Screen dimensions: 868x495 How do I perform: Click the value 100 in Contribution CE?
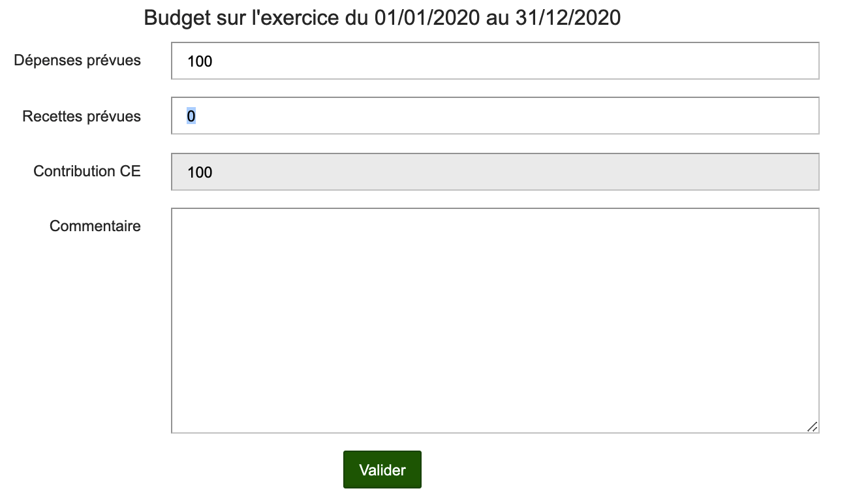tap(200, 172)
